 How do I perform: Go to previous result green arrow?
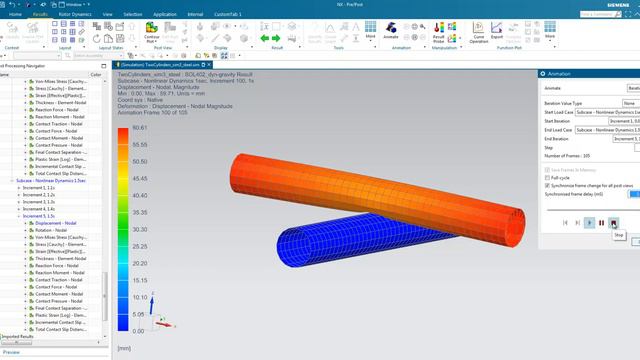[x=264, y=38]
